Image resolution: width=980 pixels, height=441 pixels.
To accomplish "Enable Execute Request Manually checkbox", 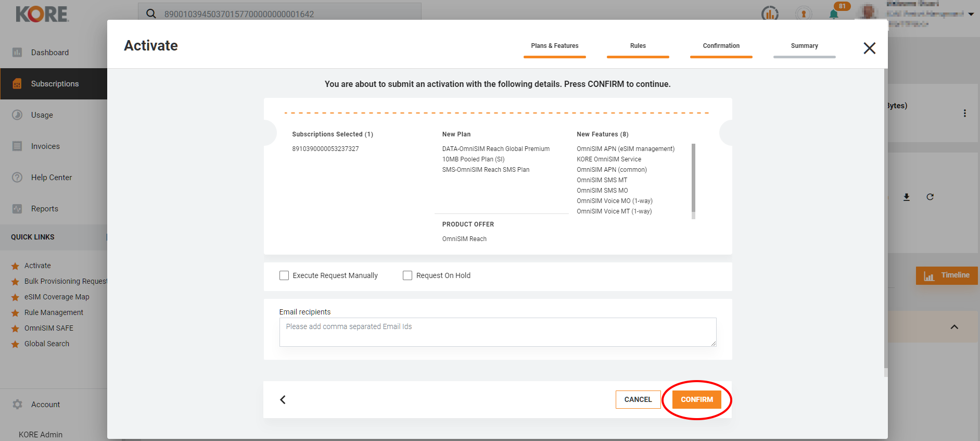I will [284, 275].
